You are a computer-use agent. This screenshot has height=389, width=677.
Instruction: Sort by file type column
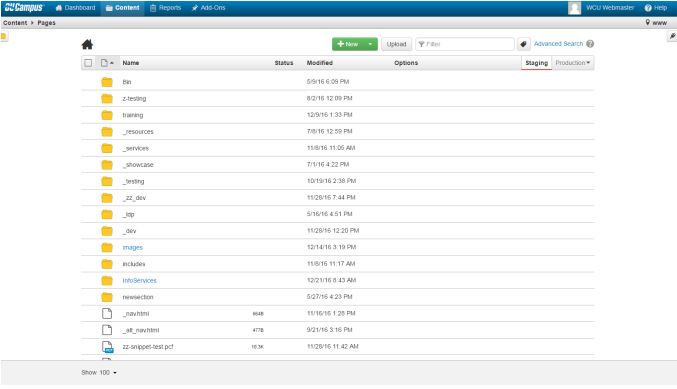pyautogui.click(x=107, y=63)
